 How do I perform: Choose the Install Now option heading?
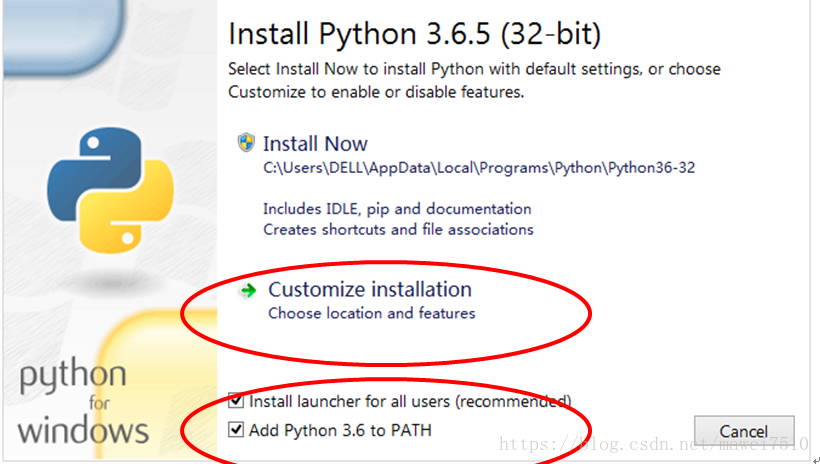pyautogui.click(x=315, y=143)
